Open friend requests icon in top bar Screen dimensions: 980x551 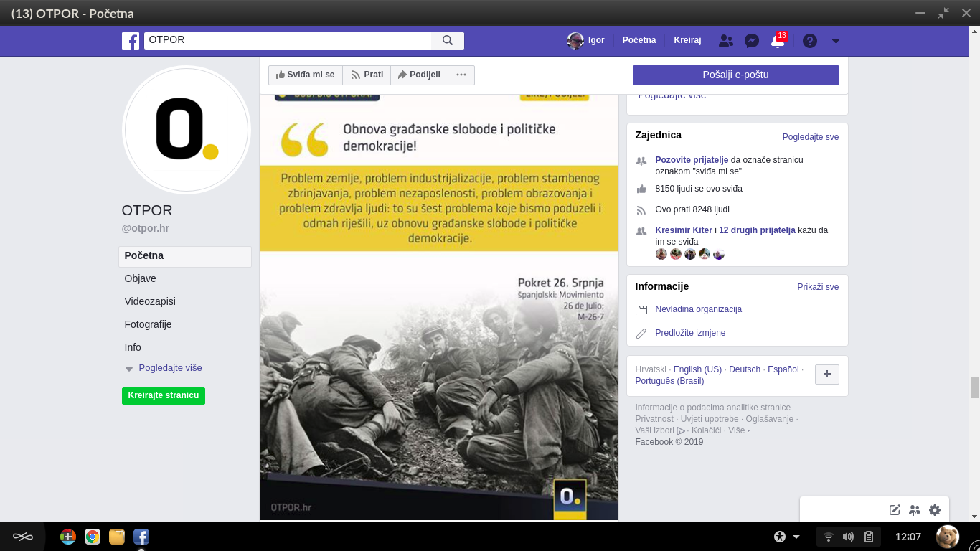pyautogui.click(x=725, y=40)
